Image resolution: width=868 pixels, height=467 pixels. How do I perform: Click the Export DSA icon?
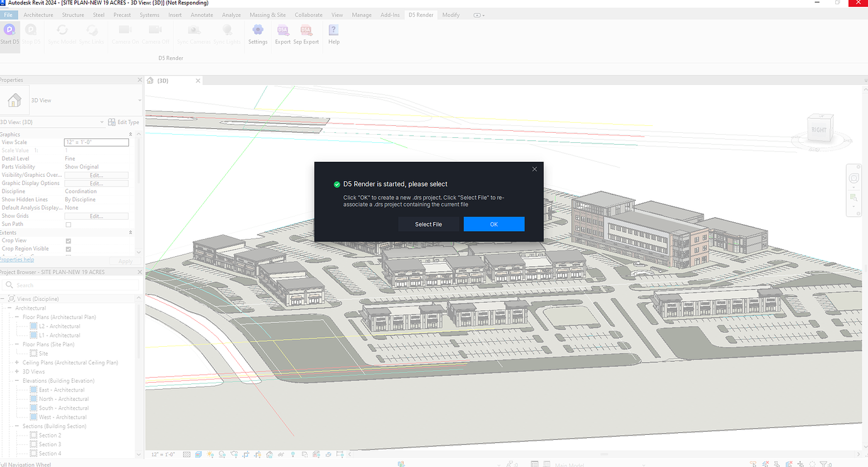tap(282, 33)
